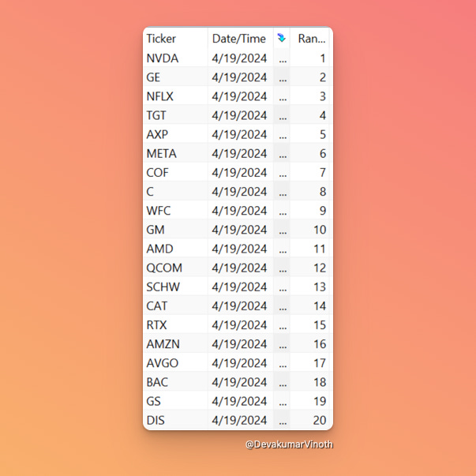
Task: Select the AMZN ticker cell
Action: tap(175, 344)
